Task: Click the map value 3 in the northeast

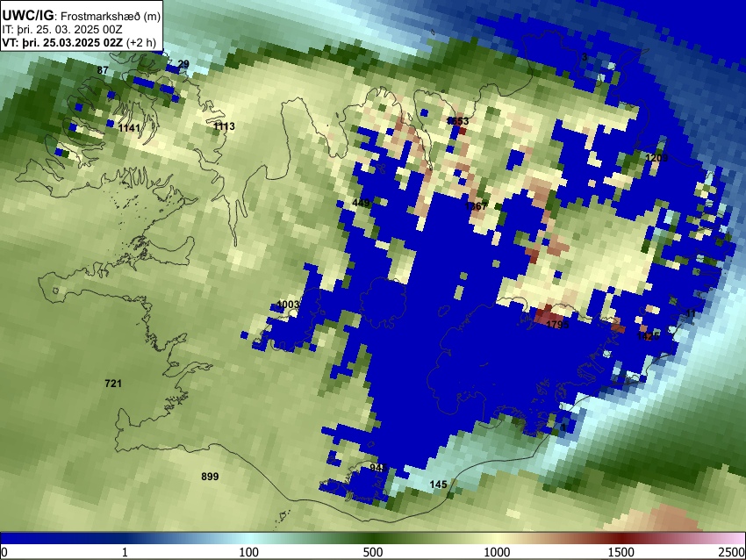Action: (585, 57)
